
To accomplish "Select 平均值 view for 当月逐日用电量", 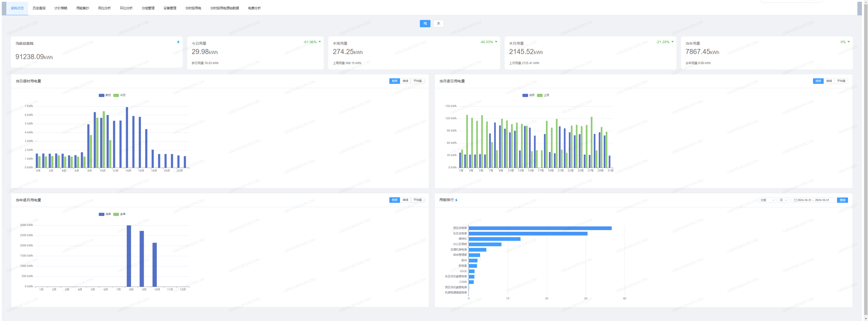I will tap(841, 81).
